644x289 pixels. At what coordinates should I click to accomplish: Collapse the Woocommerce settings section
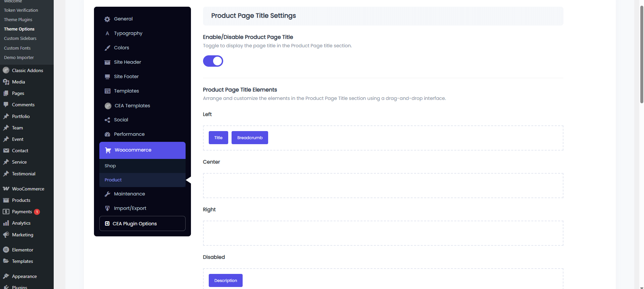pyautogui.click(x=133, y=150)
